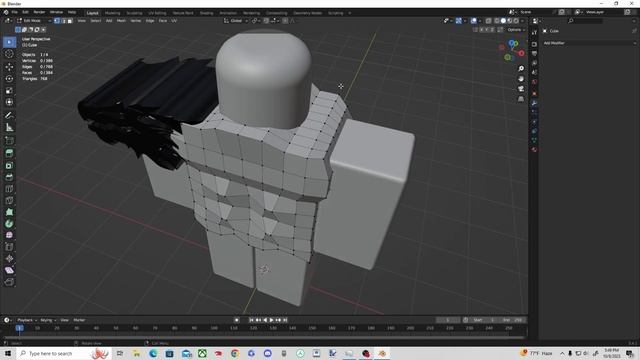Image resolution: width=640 pixels, height=360 pixels.
Task: Open the Vertex menu in viewport header
Action: [136, 20]
